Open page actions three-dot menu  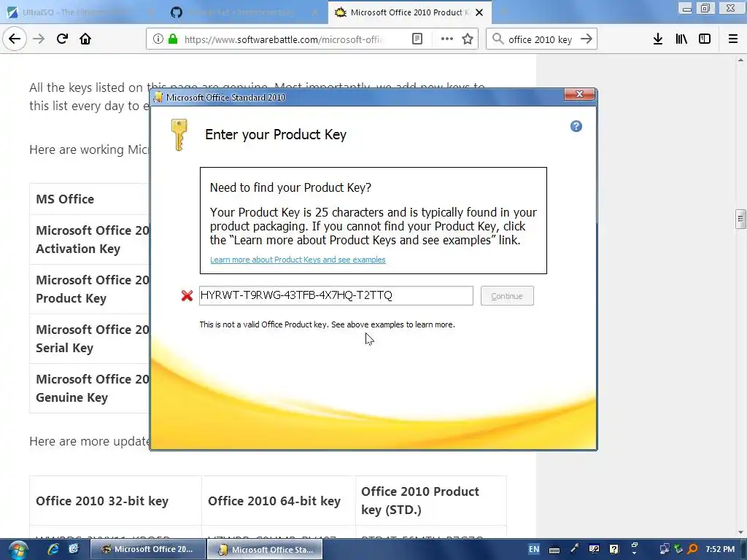pos(447,39)
